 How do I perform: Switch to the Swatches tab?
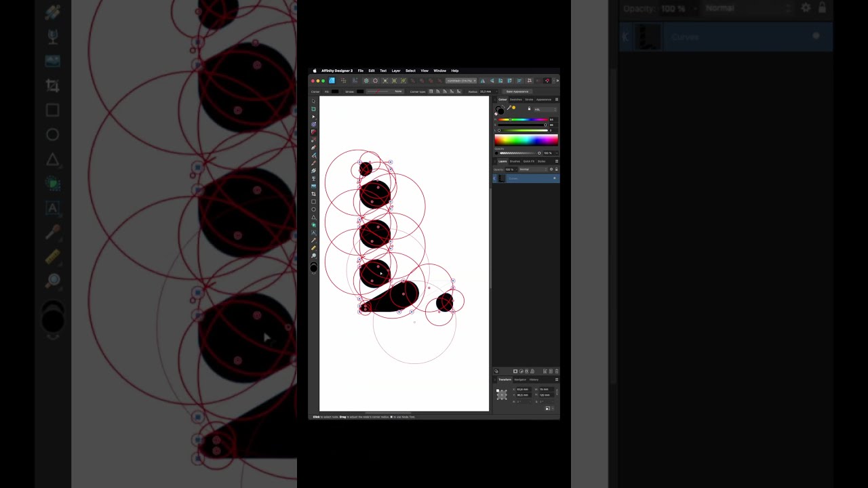point(516,100)
